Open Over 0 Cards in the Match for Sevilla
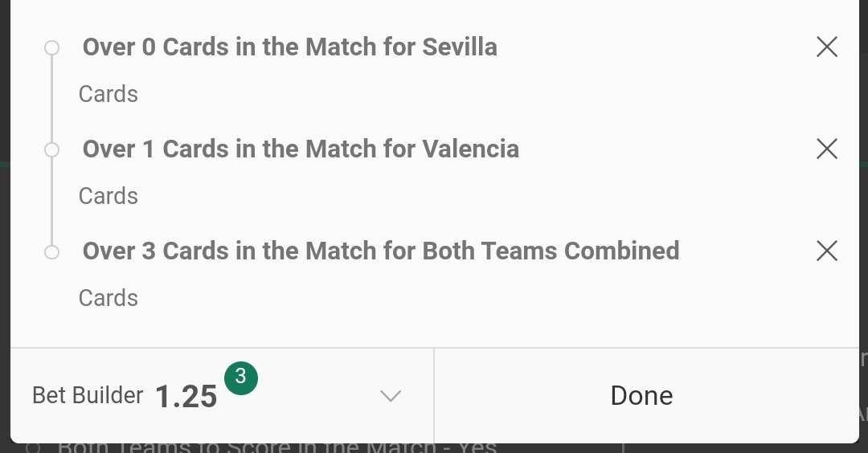The width and height of the screenshot is (868, 453). pyautogui.click(x=289, y=47)
